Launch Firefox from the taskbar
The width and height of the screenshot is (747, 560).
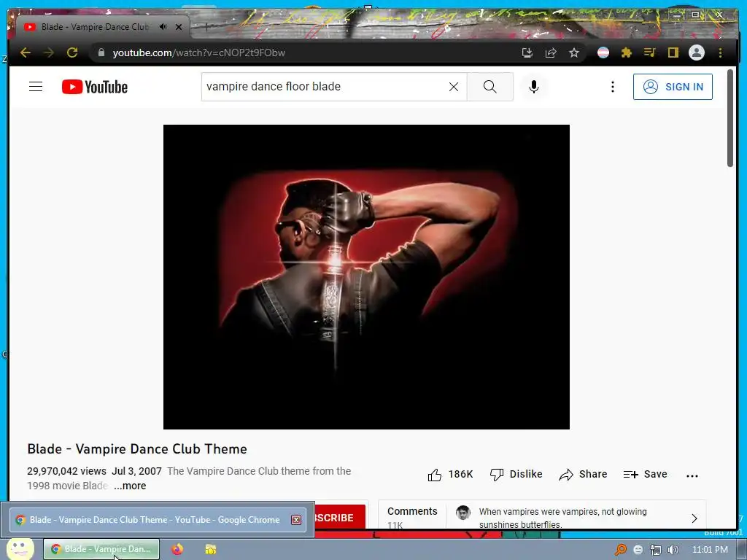coord(177,549)
